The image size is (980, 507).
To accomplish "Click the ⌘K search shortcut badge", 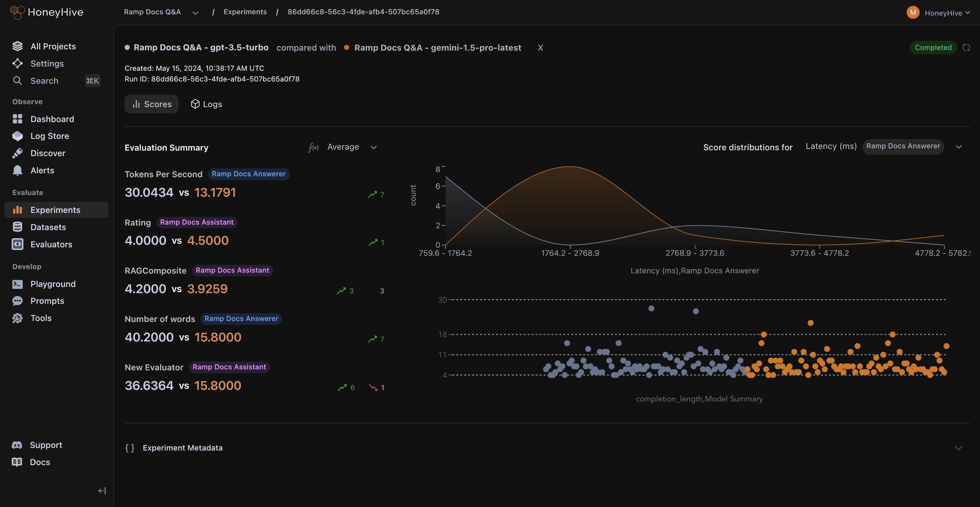I will coord(92,81).
